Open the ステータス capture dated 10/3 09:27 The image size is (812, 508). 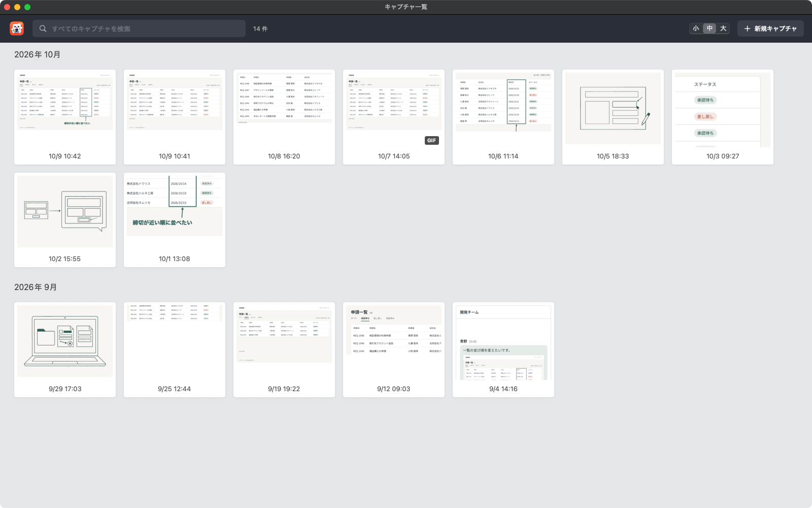pyautogui.click(x=723, y=117)
